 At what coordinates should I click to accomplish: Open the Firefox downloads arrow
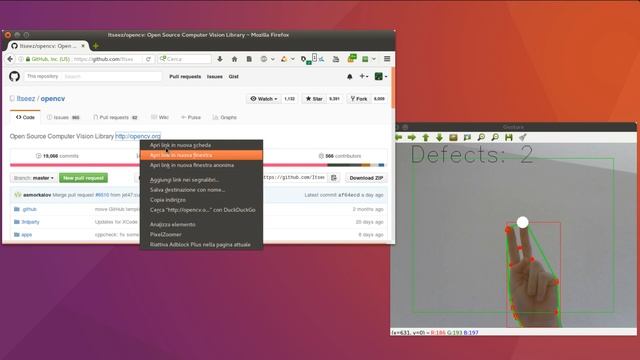point(220,59)
